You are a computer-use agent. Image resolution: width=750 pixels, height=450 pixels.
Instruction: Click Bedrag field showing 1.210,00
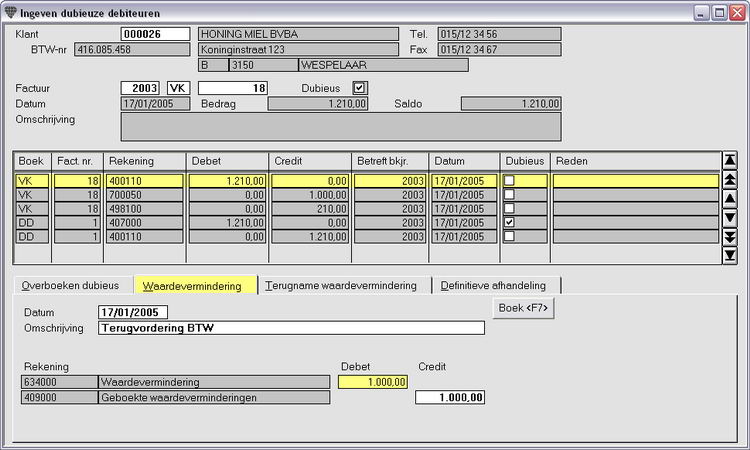pyautogui.click(x=318, y=104)
